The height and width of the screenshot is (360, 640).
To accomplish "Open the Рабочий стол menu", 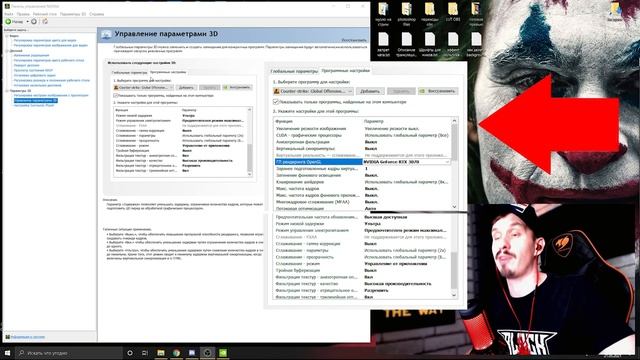I will click(45, 14).
